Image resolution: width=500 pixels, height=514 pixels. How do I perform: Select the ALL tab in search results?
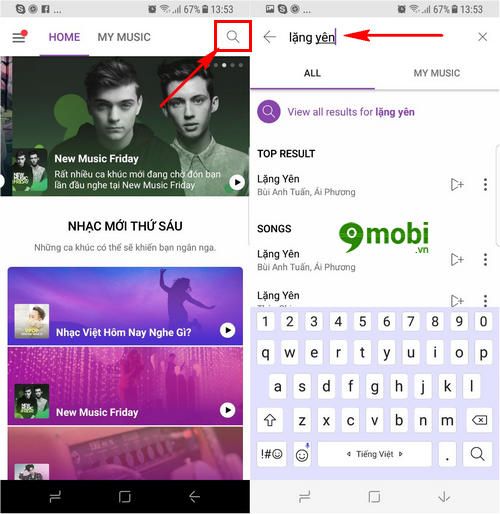pos(312,73)
